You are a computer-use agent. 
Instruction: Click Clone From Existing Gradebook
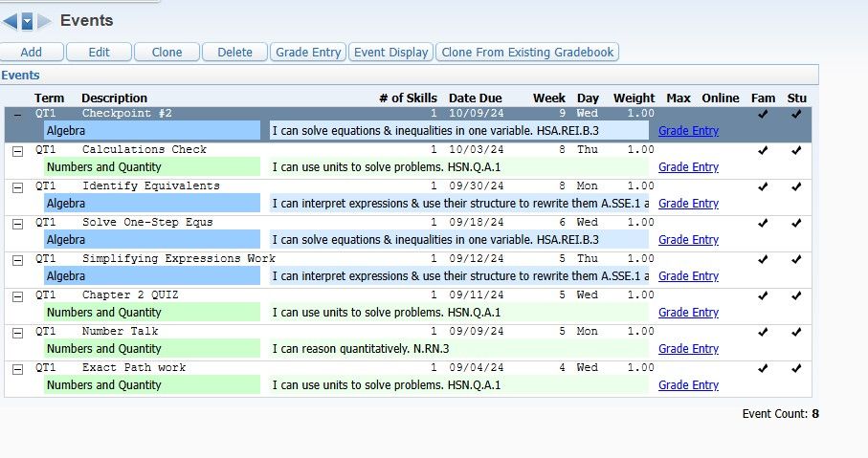pyautogui.click(x=527, y=53)
